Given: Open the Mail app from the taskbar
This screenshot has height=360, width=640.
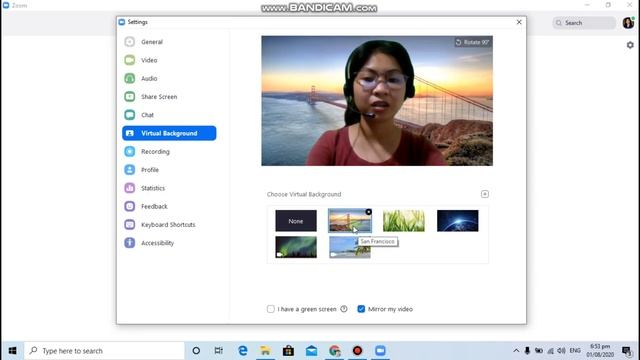Looking at the screenshot, I should click(311, 351).
